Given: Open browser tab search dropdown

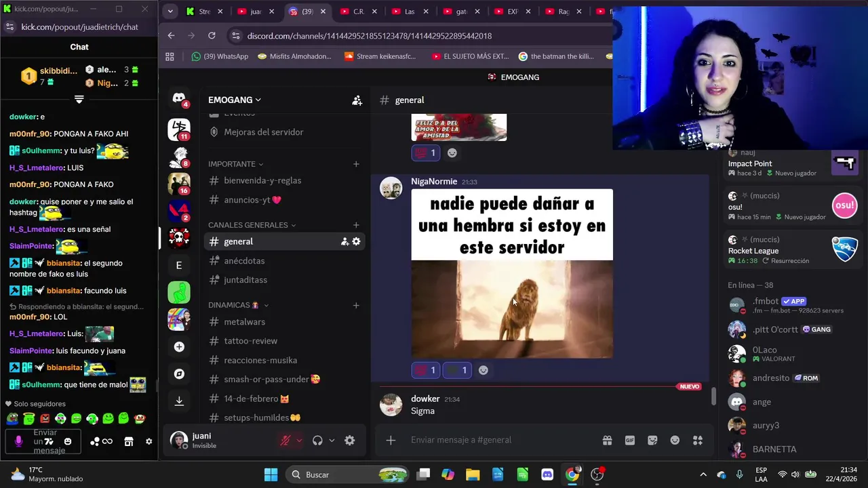Looking at the screenshot, I should point(170,12).
